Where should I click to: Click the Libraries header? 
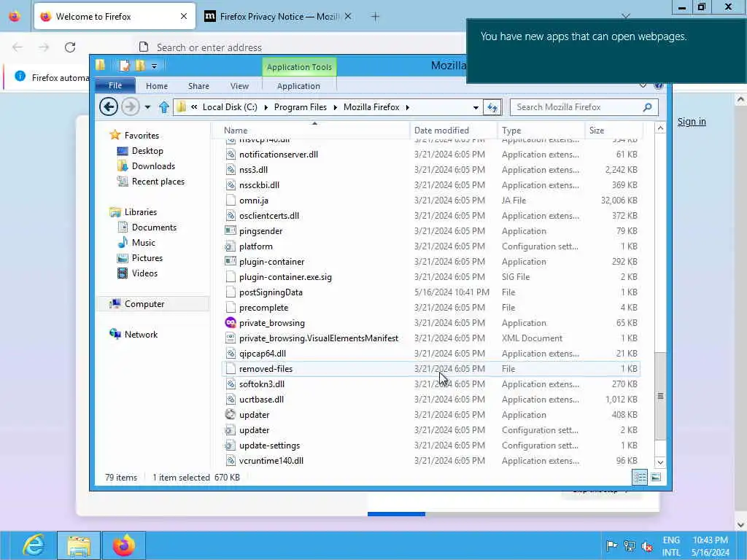pos(141,212)
